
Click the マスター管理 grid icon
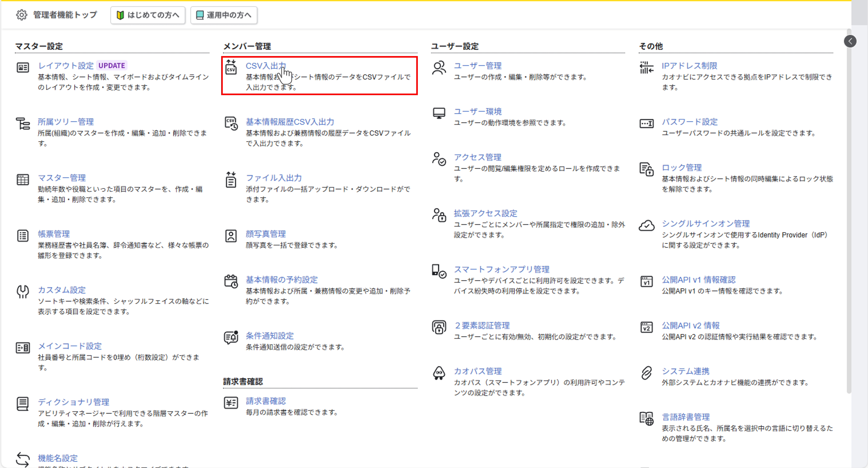(x=22, y=180)
